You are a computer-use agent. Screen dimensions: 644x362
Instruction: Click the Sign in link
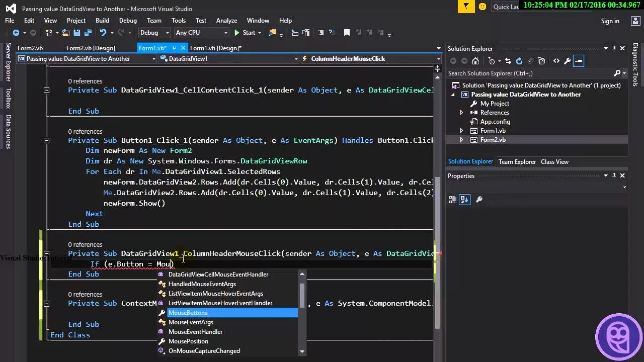pyautogui.click(x=610, y=21)
